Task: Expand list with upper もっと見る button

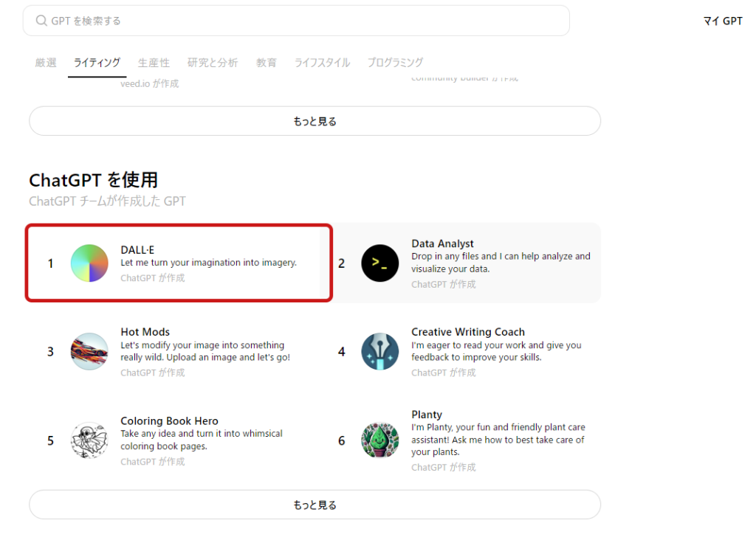Action: [x=315, y=121]
